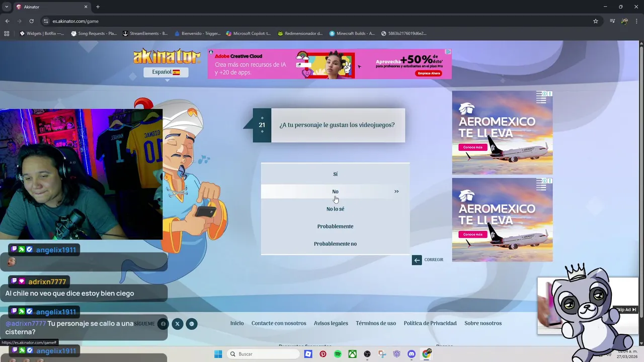Open Windows Start menu
The height and width of the screenshot is (362, 644).
point(218,354)
